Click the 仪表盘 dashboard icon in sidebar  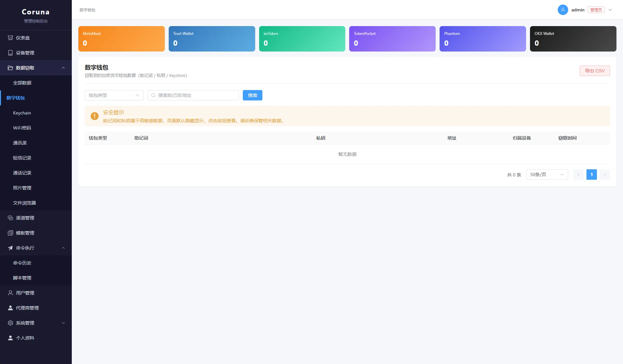click(x=10, y=38)
